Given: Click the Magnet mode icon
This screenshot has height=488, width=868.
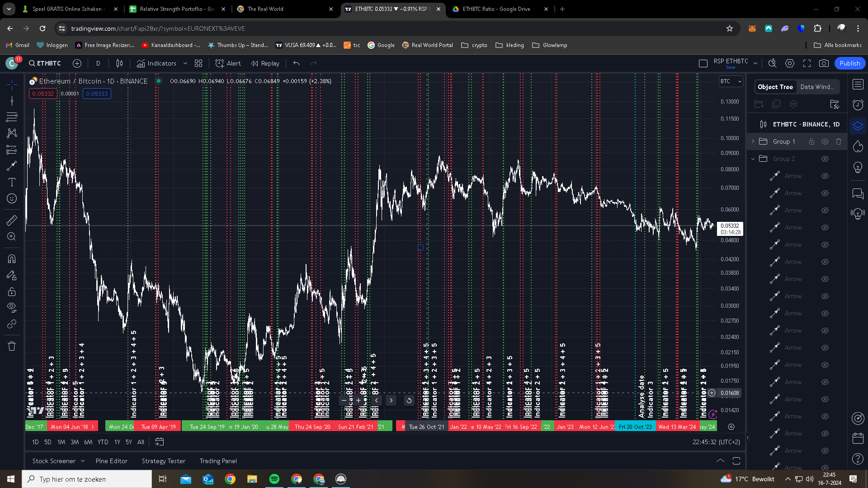Looking at the screenshot, I should [x=12, y=259].
